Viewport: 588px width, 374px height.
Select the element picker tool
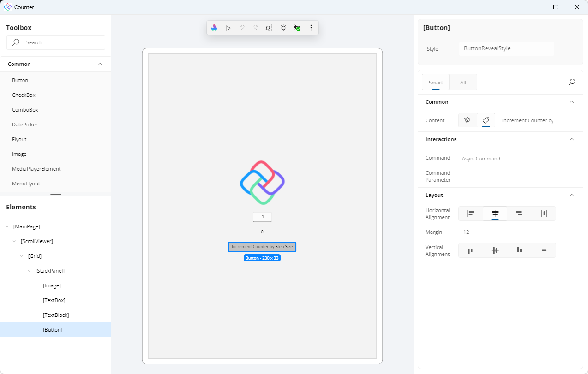(x=269, y=28)
